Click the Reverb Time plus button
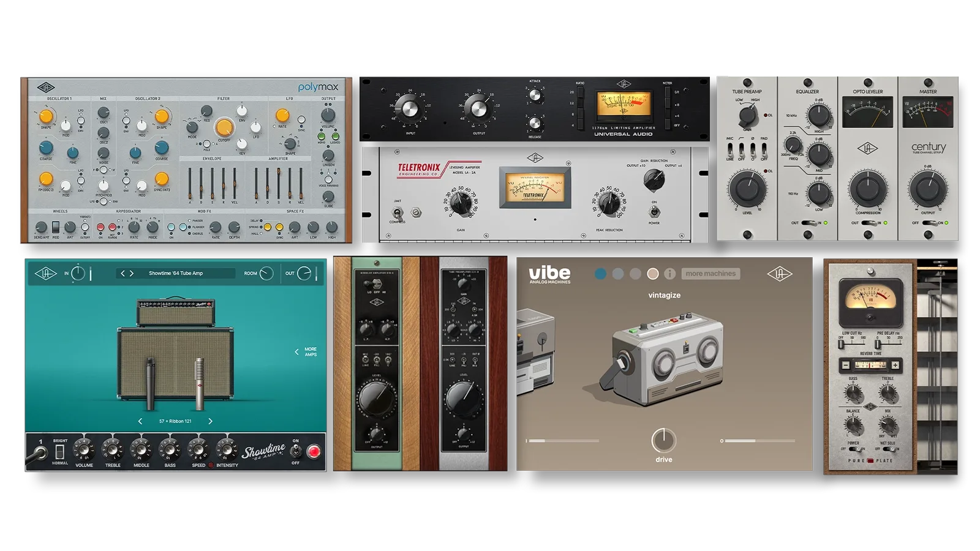Screen dimensions: 980x551 click(895, 365)
